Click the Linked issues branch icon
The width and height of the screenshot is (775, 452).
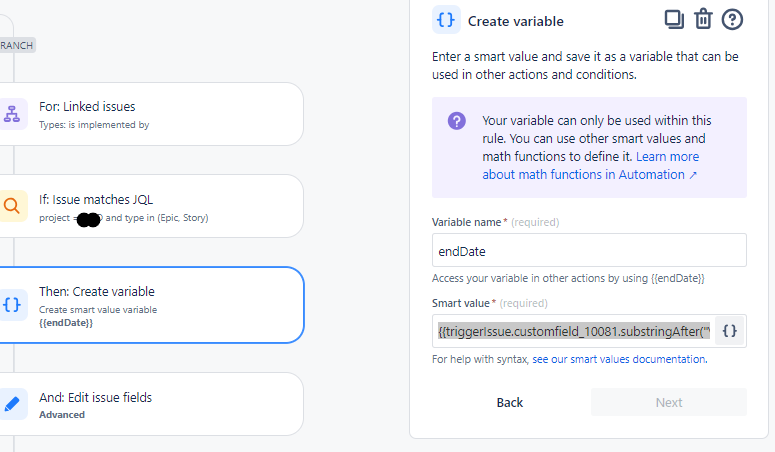(x=13, y=114)
